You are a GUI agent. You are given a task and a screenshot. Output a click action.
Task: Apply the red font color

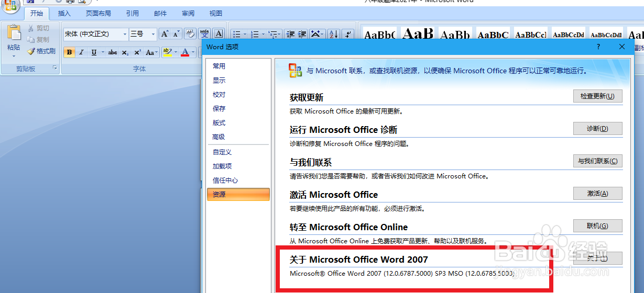coord(184,52)
